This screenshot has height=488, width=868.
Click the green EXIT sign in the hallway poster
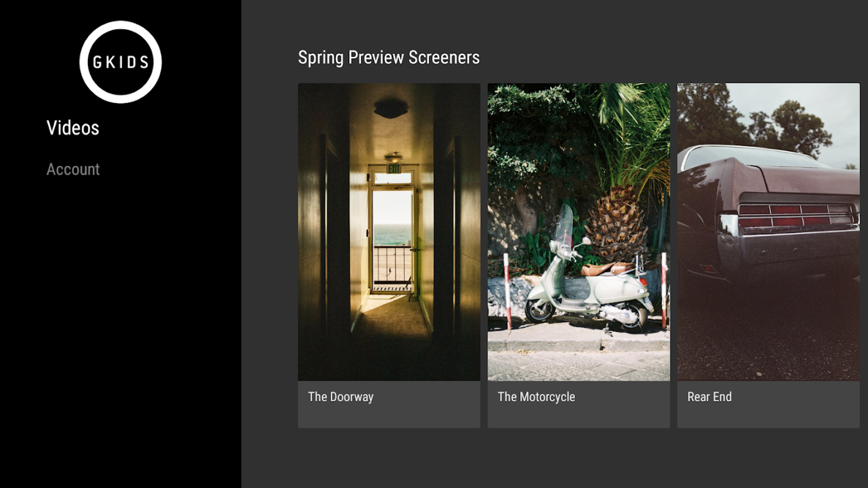(x=394, y=168)
